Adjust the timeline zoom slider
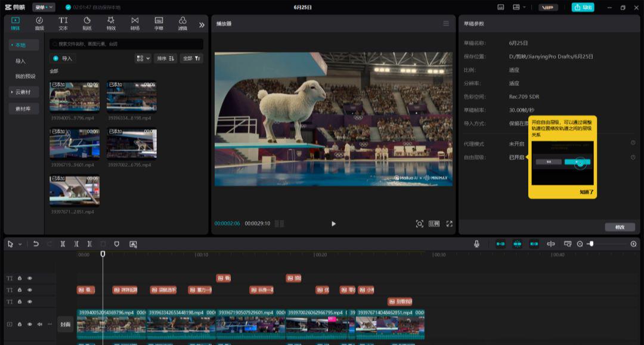This screenshot has width=644, height=345. coord(592,244)
